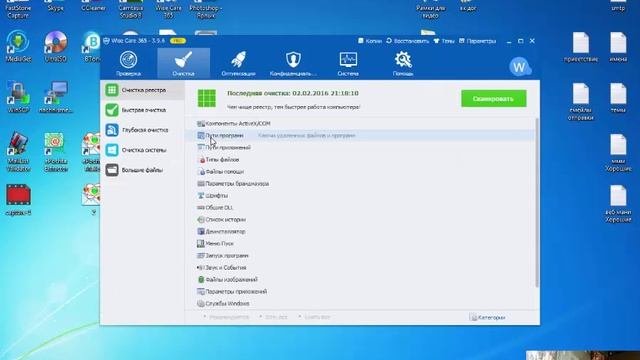
Task: Click the Параметры приложений row icon
Action: point(201,291)
